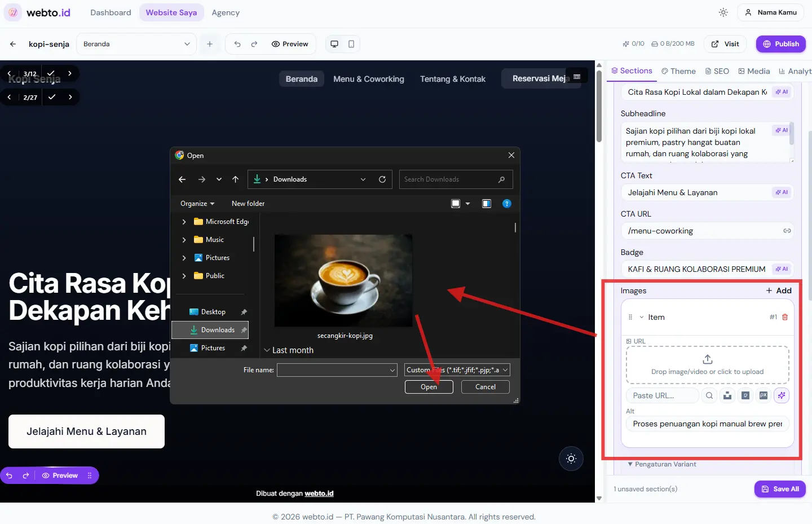Select secangkir-kopi.jpg thumbnail
The image size is (812, 524).
point(343,281)
